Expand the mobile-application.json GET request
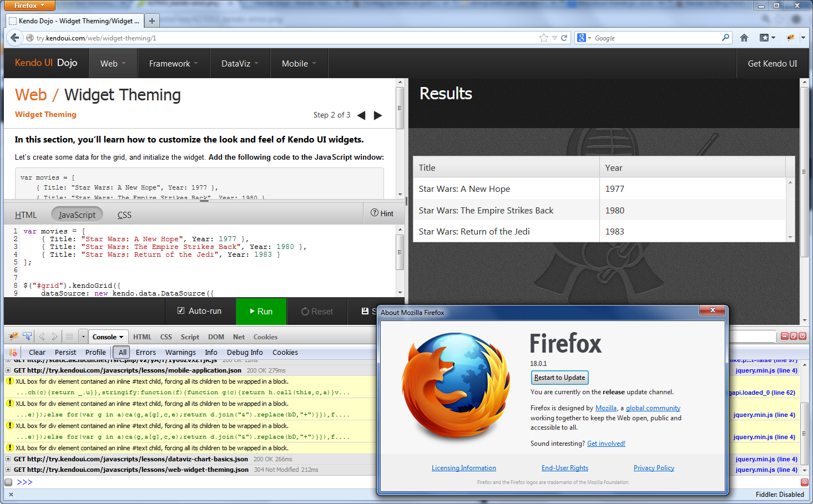813x504 pixels. pyautogui.click(x=8, y=370)
